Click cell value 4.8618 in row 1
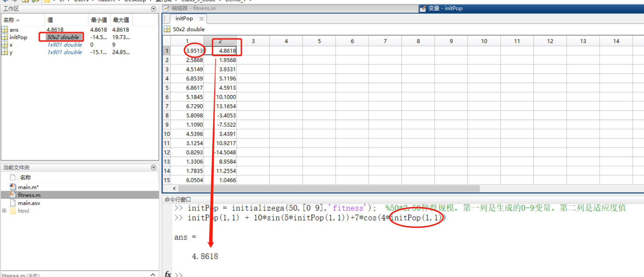This screenshot has height=277, width=644. (227, 51)
